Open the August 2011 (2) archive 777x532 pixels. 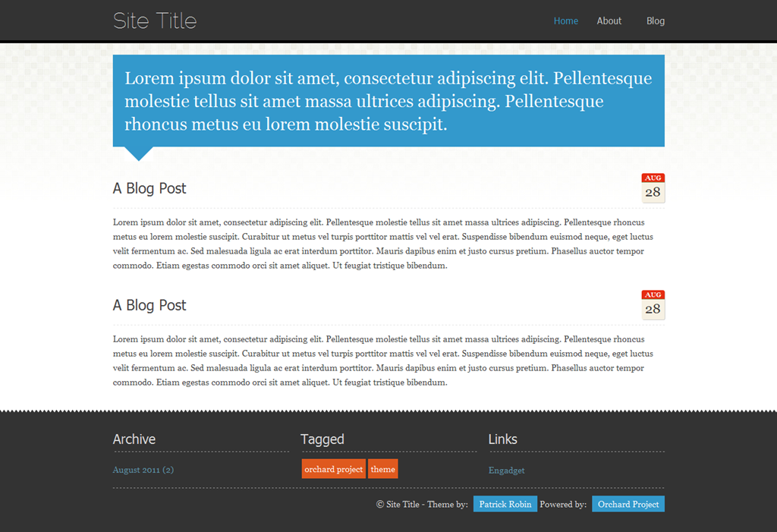143,470
